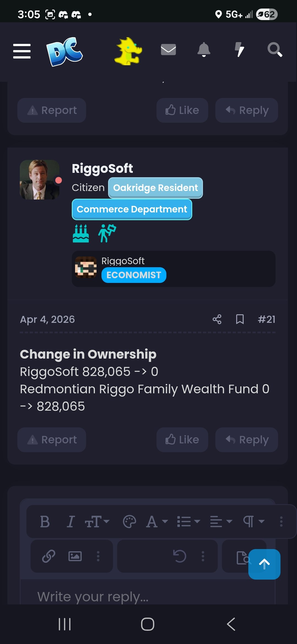This screenshot has height=644, width=297.
Task: Share post #21 using the share icon
Action: [217, 319]
